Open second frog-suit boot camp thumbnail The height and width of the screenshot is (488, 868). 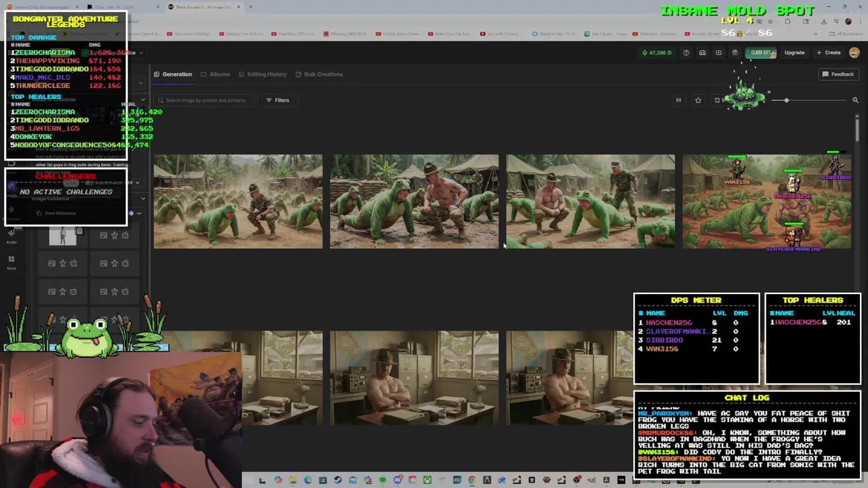[414, 201]
